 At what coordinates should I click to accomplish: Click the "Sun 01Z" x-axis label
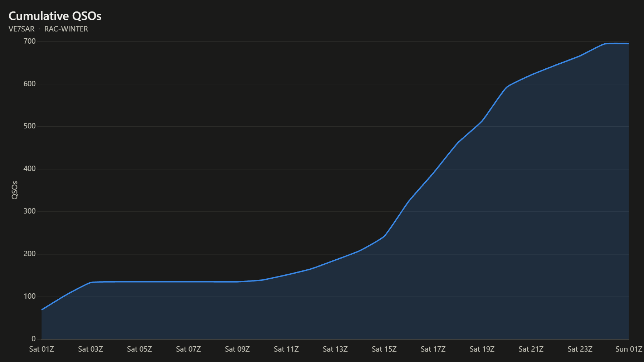coord(629,349)
